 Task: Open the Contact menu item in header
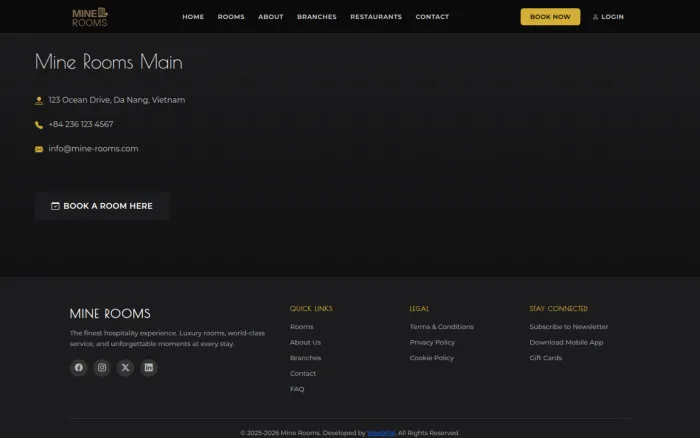click(x=432, y=17)
